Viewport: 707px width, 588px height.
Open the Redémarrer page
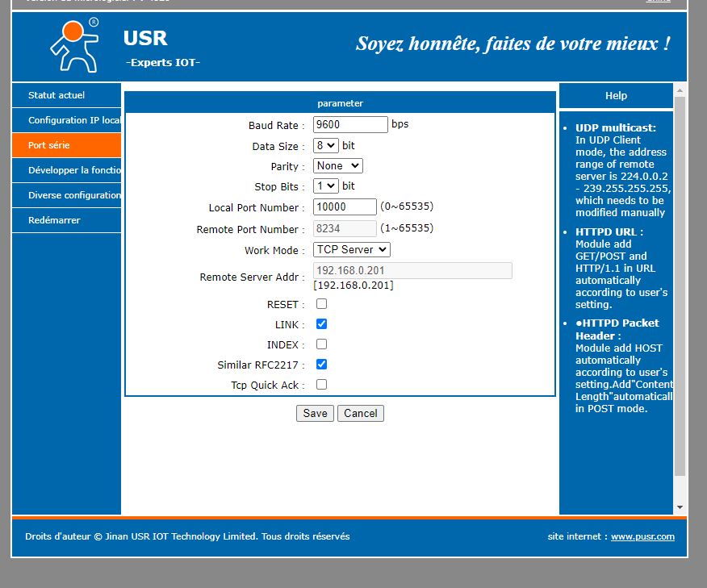click(66, 220)
